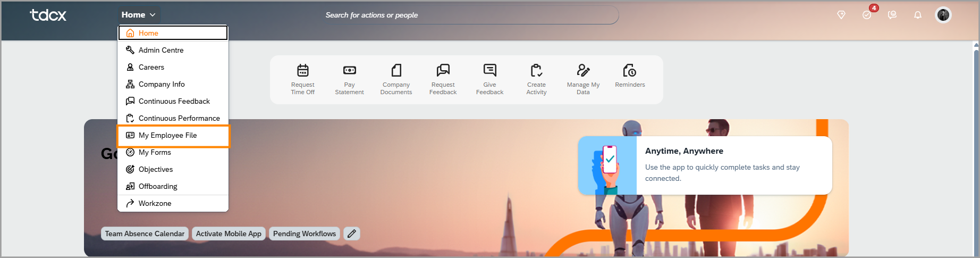Select Continuous Feedback from the menu
This screenshot has width=980, height=258.
[173, 101]
